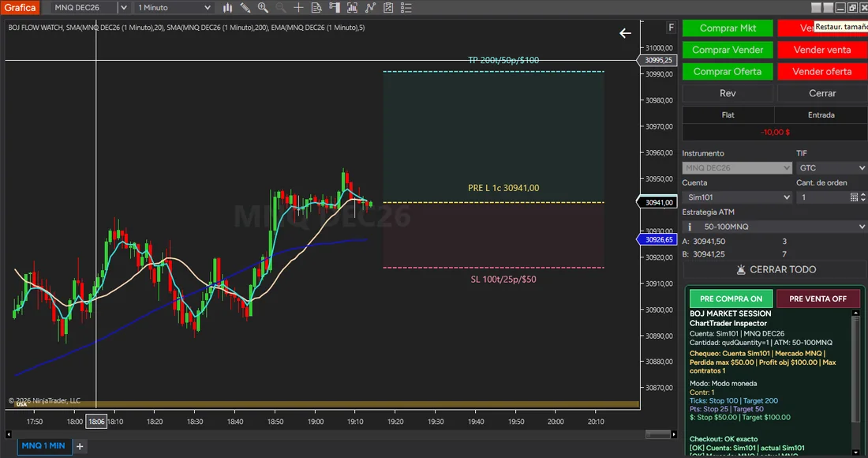
Task: Open chart properties list icon
Action: [x=406, y=8]
